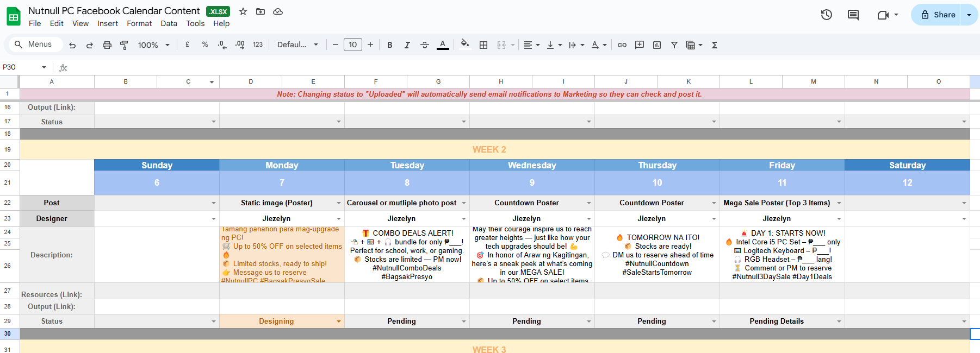Click the font size input field
This screenshot has height=353, width=980.
pos(353,45)
